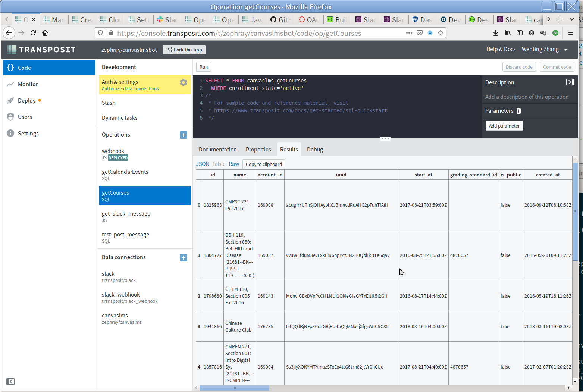Open Authorize data connections link
Viewport: 583px width, 392px height.
coord(130,89)
